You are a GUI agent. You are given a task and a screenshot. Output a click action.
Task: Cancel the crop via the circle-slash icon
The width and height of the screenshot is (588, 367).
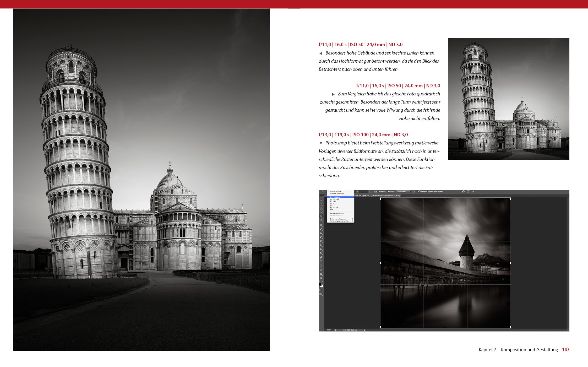click(x=468, y=191)
